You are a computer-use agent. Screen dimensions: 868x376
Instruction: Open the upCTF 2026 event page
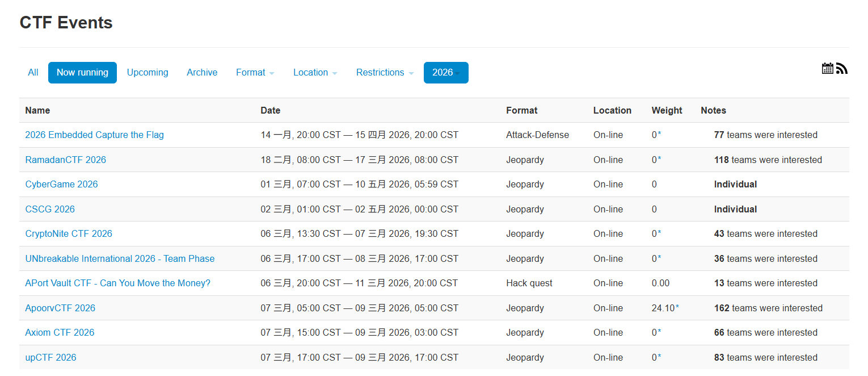point(50,358)
